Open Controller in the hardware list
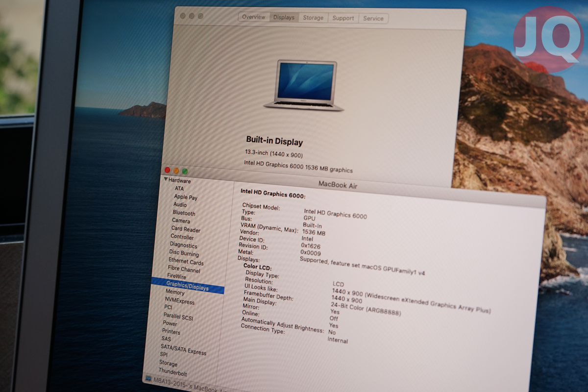The width and height of the screenshot is (588, 392). click(182, 237)
